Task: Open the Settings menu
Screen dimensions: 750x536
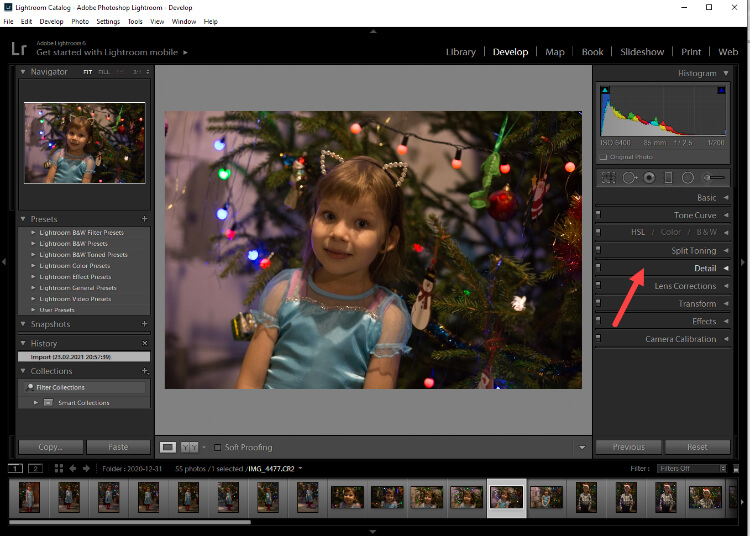Action: click(108, 22)
